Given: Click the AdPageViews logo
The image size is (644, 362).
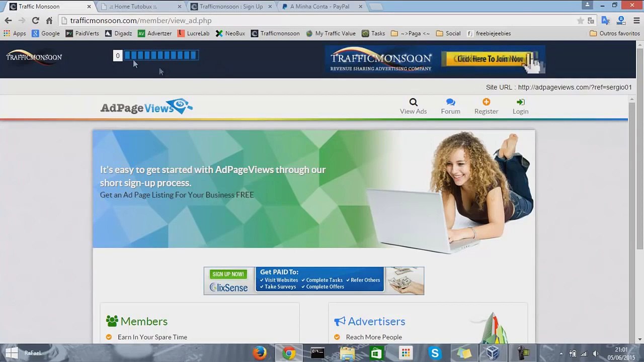Looking at the screenshot, I should coord(146,107).
